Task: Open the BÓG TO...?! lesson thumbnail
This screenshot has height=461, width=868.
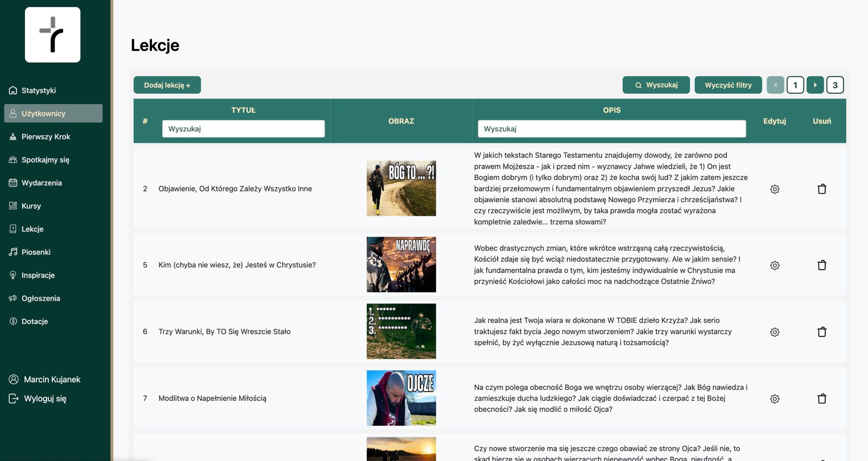Action: point(401,188)
